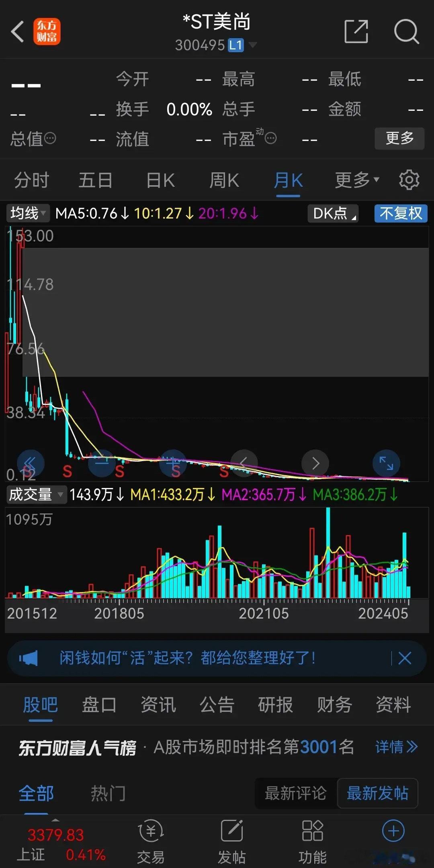Image resolution: width=434 pixels, height=868 pixels.
Task: Tap the L1 level badge
Action: pyautogui.click(x=236, y=45)
